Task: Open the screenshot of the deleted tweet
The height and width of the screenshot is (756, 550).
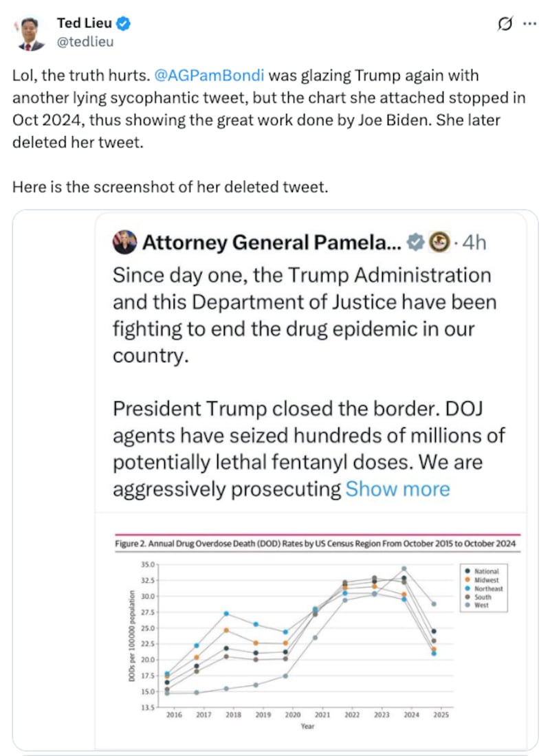Action: coord(275,481)
